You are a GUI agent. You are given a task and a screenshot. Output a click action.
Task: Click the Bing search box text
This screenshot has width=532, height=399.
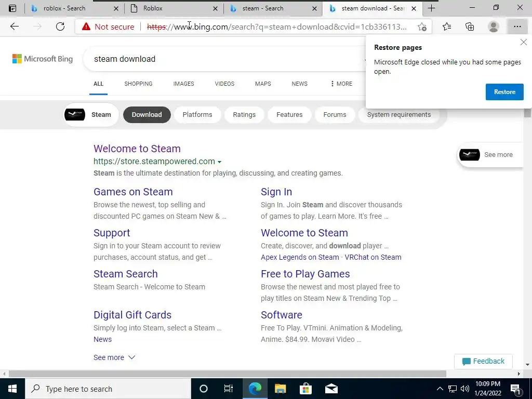click(125, 59)
